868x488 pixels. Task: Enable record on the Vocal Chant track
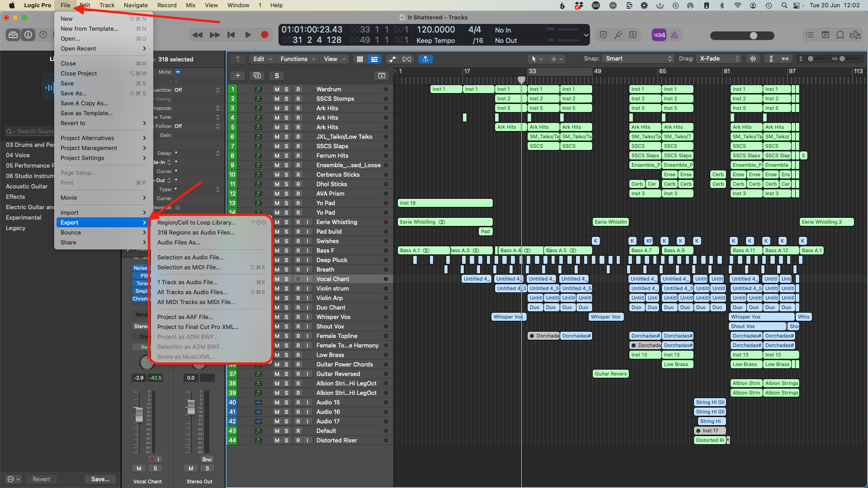point(298,279)
